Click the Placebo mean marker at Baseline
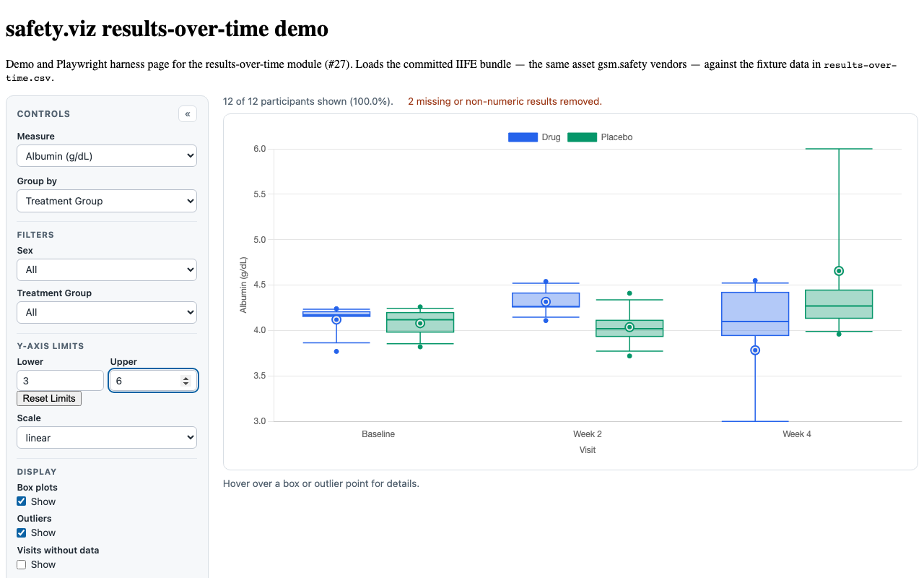The image size is (924, 578). tap(420, 324)
